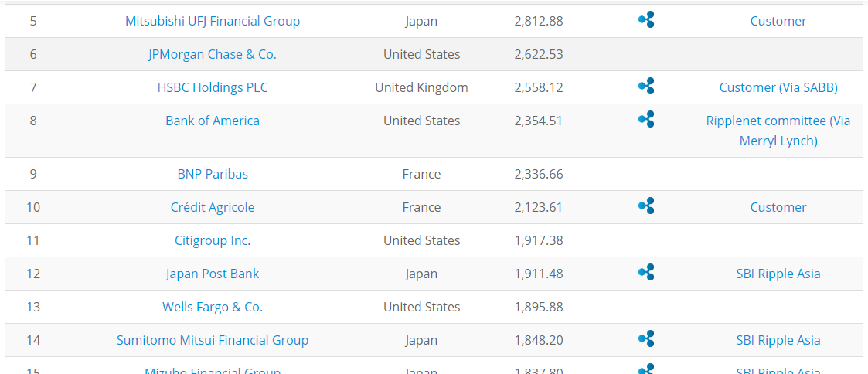
Task: Open the JPMorgan Chase & Co. link
Action: click(x=213, y=54)
